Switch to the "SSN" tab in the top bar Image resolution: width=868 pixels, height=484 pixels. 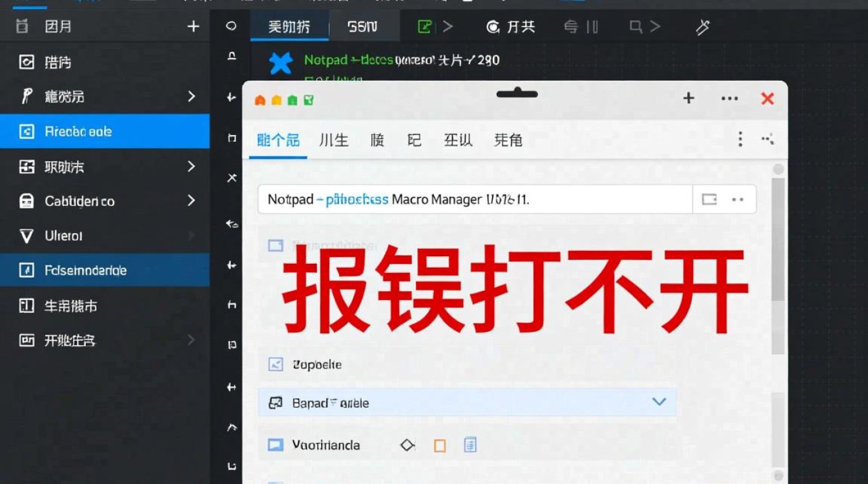coord(362,26)
